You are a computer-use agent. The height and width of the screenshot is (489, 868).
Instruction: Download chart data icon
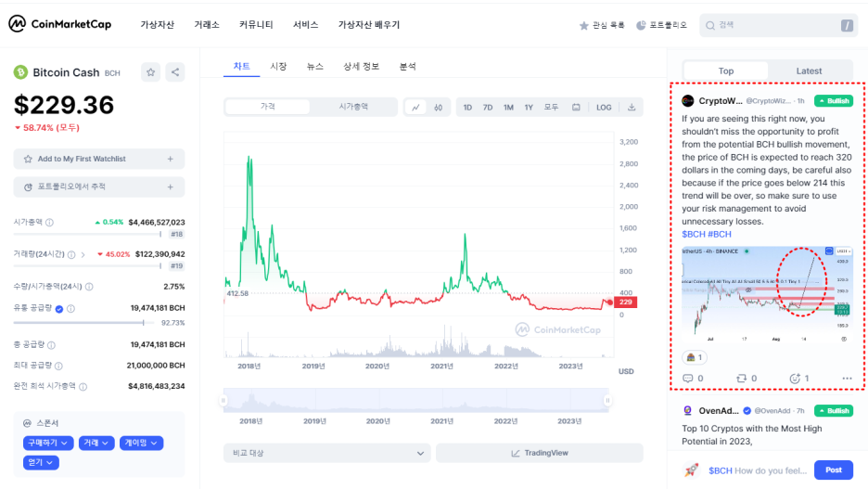point(632,107)
